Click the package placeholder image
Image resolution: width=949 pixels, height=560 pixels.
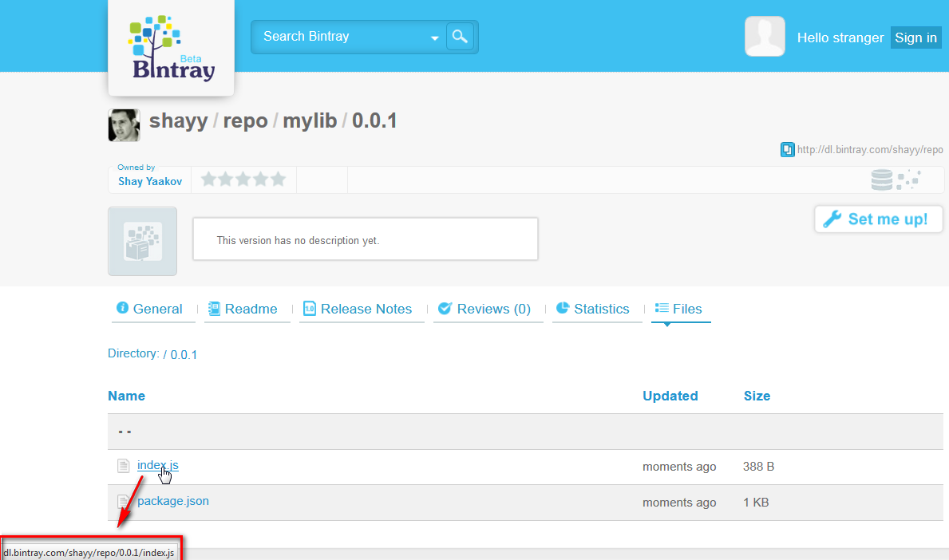click(x=142, y=242)
